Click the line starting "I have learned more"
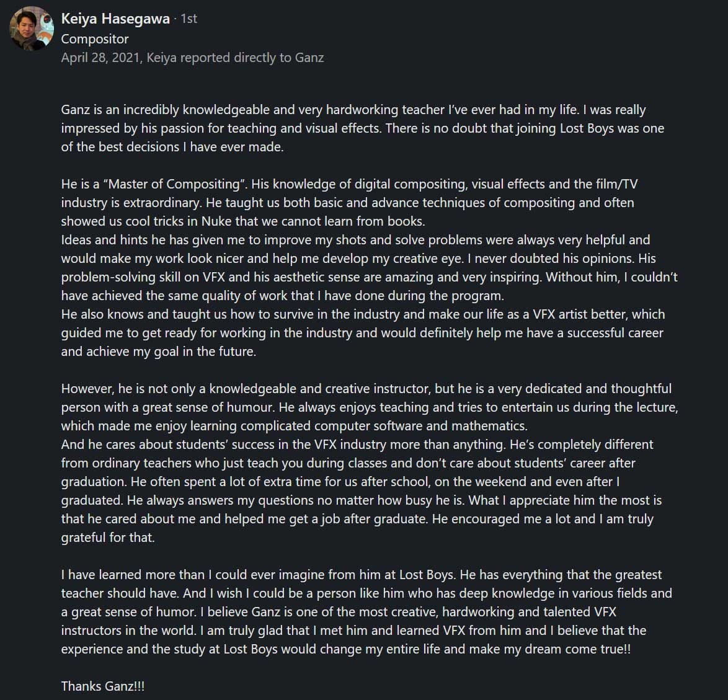 point(362,575)
